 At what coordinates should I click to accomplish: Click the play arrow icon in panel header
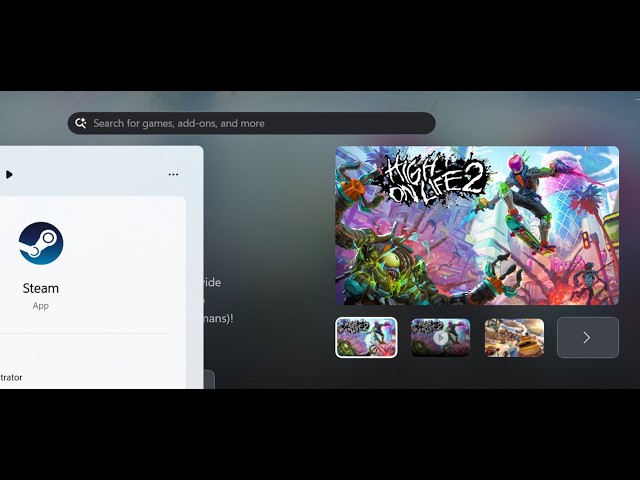click(x=9, y=175)
